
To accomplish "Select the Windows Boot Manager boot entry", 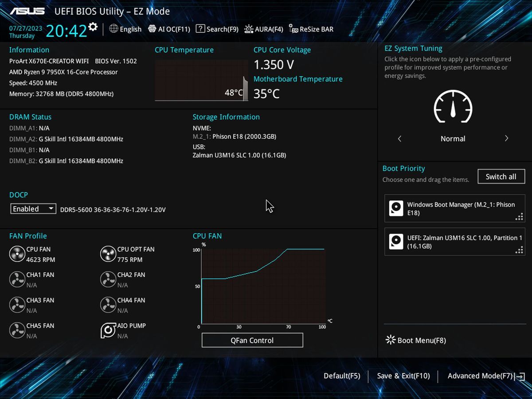I will tap(455, 208).
